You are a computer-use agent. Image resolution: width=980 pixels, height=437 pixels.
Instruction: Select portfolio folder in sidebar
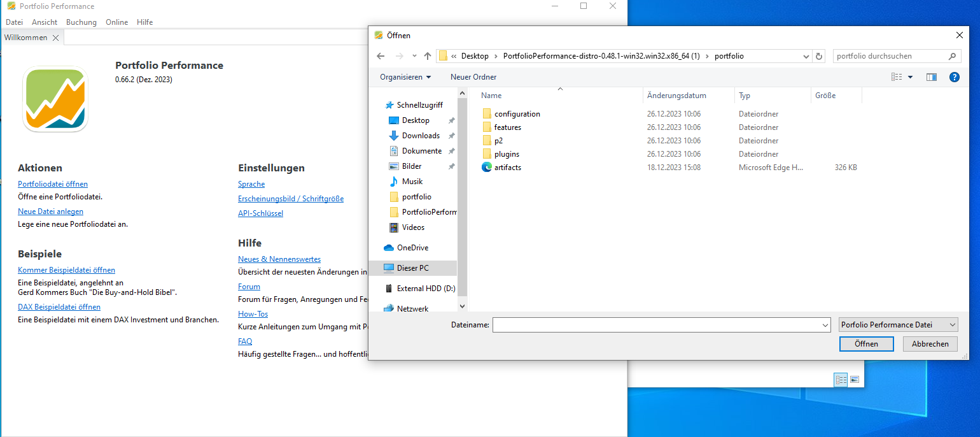416,197
